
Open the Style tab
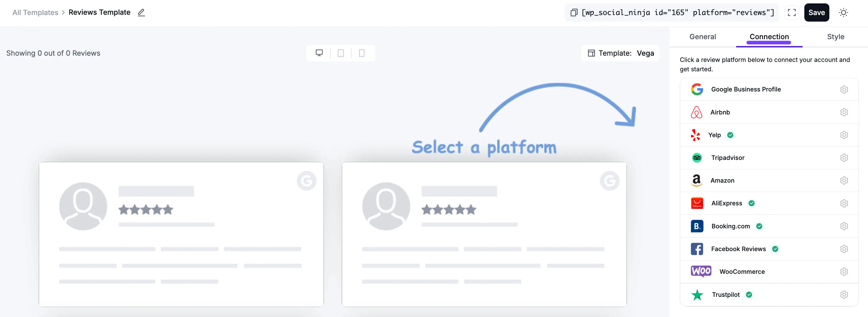point(836,37)
